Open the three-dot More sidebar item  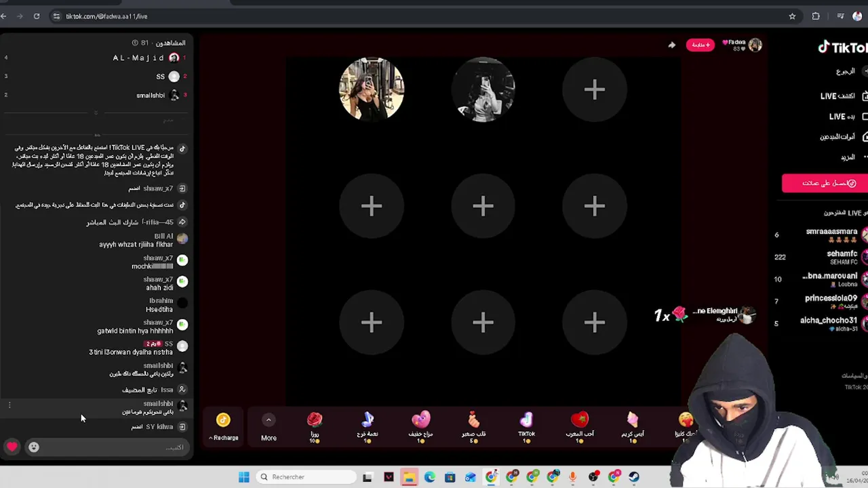[x=853, y=157]
